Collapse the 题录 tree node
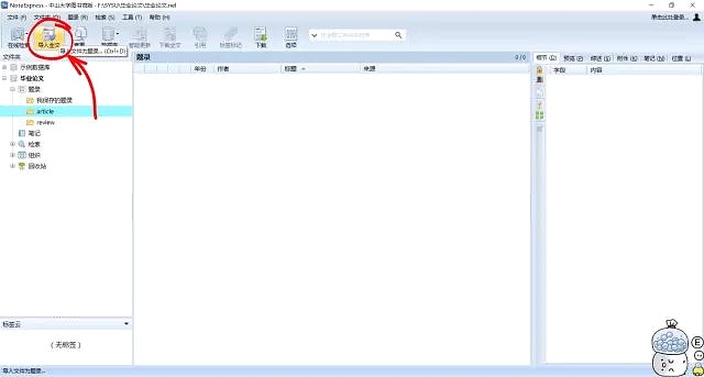The width and height of the screenshot is (704, 377). point(13,89)
